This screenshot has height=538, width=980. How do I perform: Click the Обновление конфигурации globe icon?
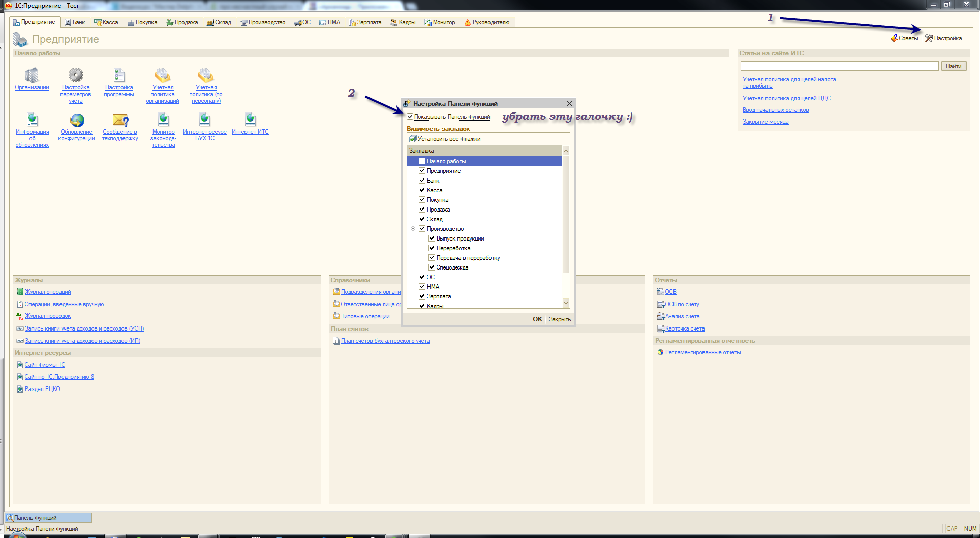tap(77, 120)
